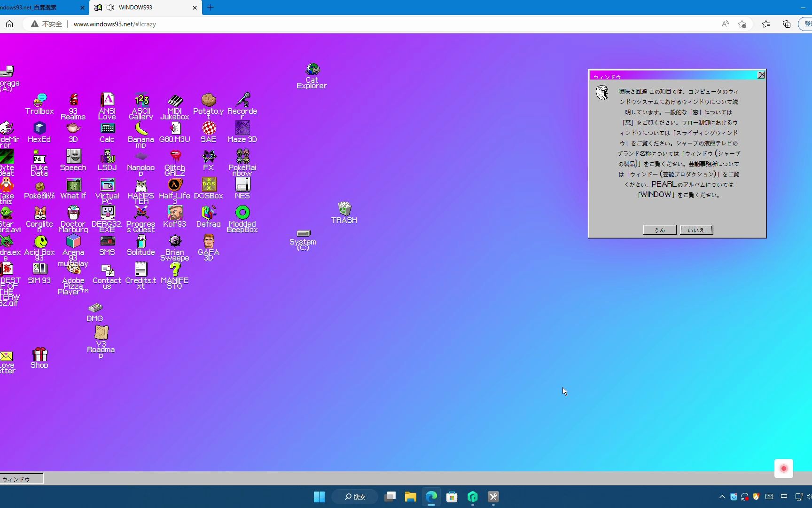Launch the Half-Life 3 icon
812x508 pixels.
175,191
